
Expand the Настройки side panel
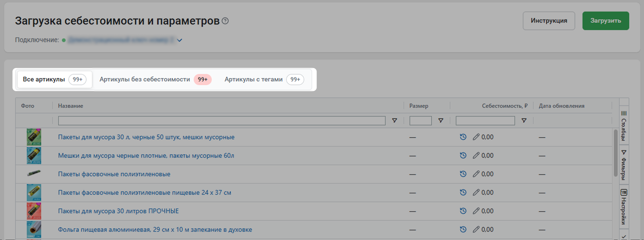pos(624,206)
